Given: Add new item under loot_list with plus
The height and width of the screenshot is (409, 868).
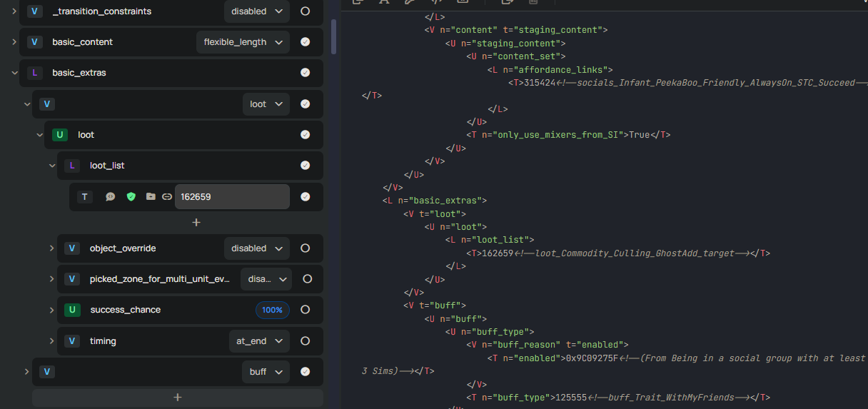Looking at the screenshot, I should [x=196, y=223].
